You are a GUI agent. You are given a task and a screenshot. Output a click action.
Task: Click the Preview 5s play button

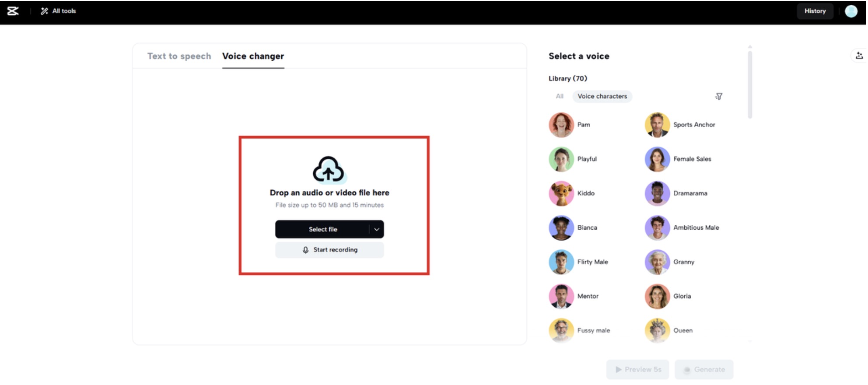click(x=637, y=370)
